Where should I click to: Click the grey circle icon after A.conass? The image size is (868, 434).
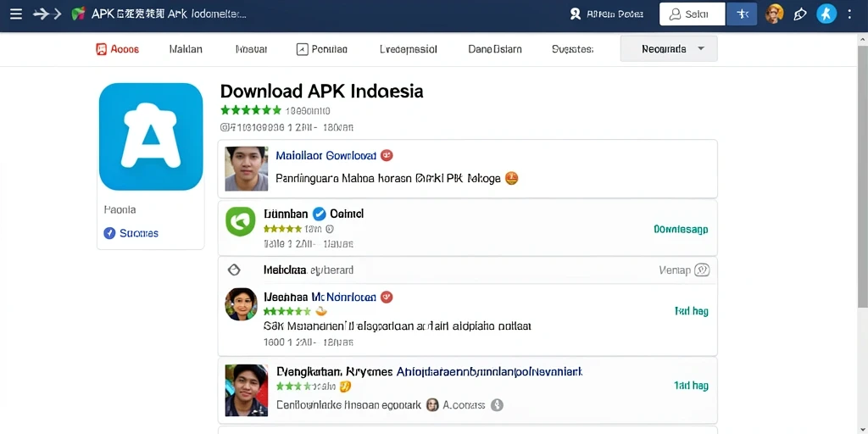click(497, 405)
